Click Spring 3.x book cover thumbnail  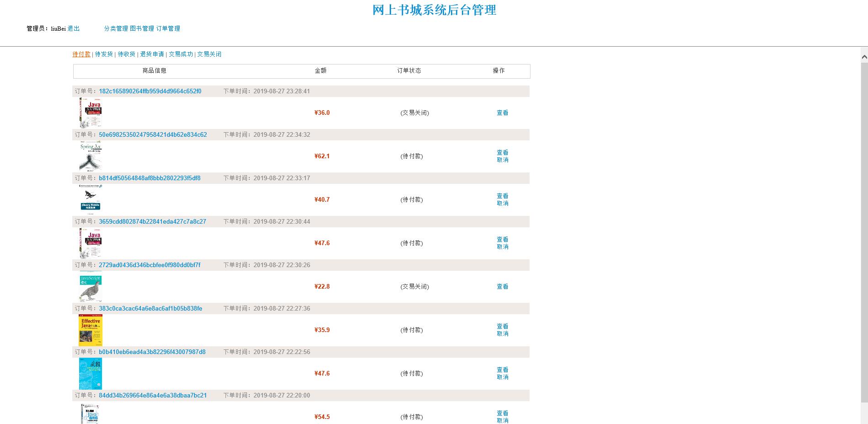pyautogui.click(x=91, y=156)
